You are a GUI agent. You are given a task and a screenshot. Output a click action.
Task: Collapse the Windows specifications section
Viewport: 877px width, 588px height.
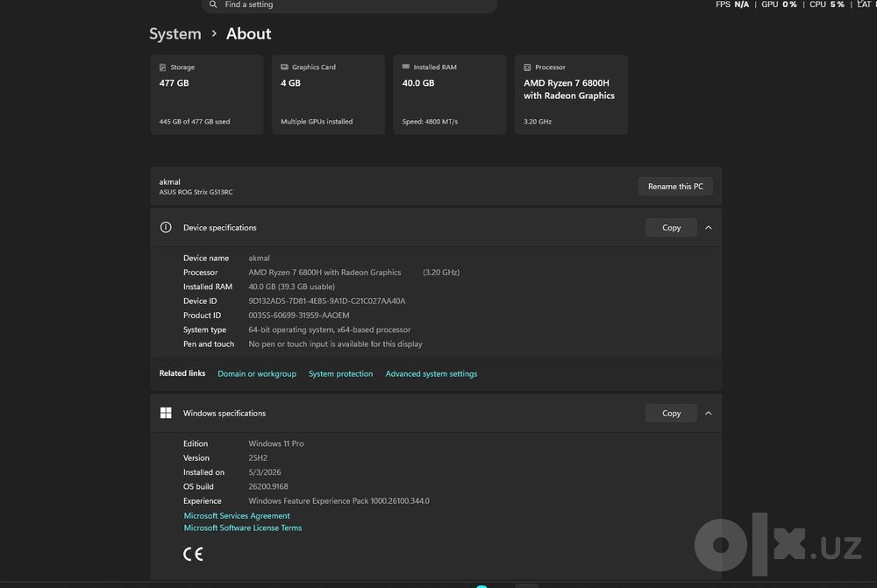(x=709, y=413)
